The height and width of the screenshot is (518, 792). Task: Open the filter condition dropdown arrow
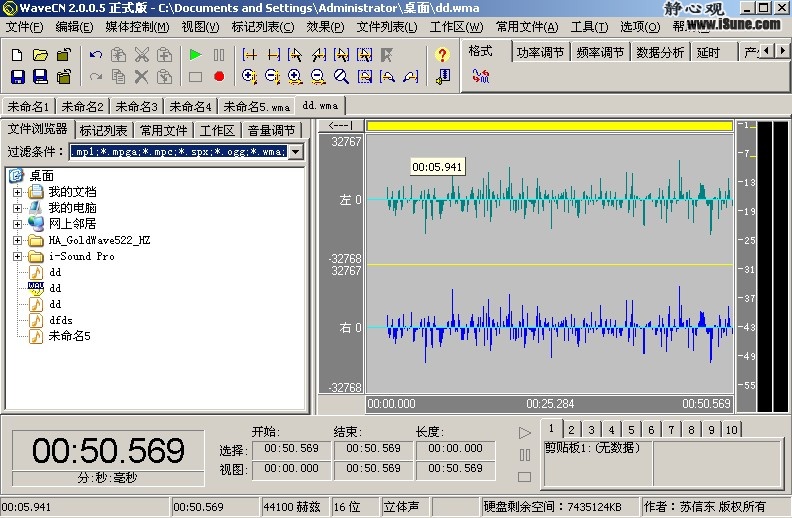[295, 151]
